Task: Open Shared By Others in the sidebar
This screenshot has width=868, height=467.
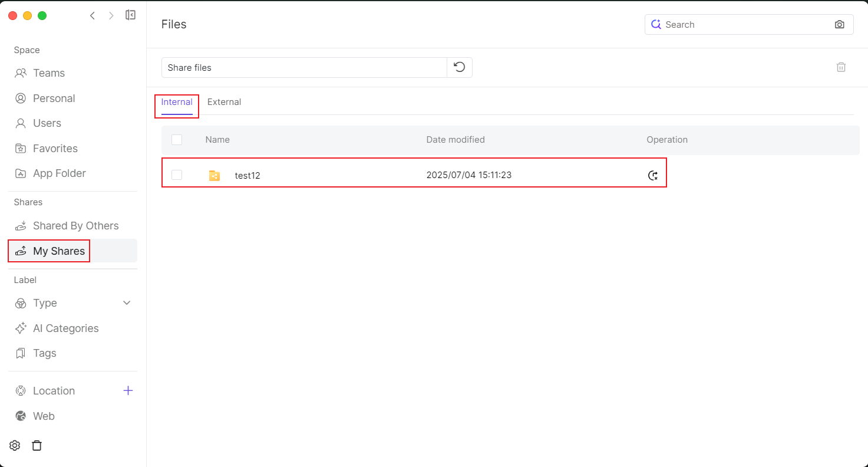Action: pos(75,226)
